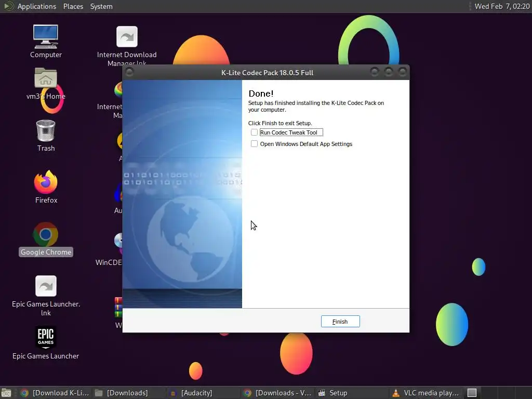Minimize the K-Lite Codec Pack setup window
This screenshot has width=532, height=399.
(375, 72)
